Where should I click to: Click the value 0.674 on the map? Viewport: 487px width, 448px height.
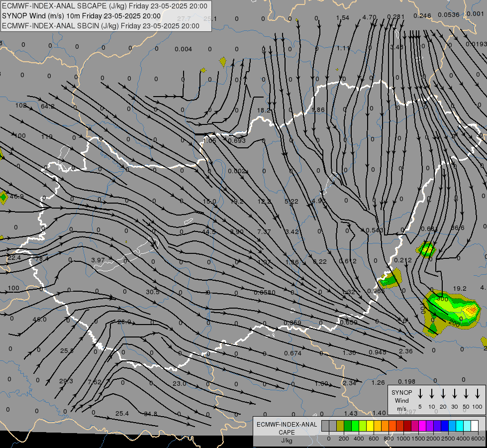point(292,353)
